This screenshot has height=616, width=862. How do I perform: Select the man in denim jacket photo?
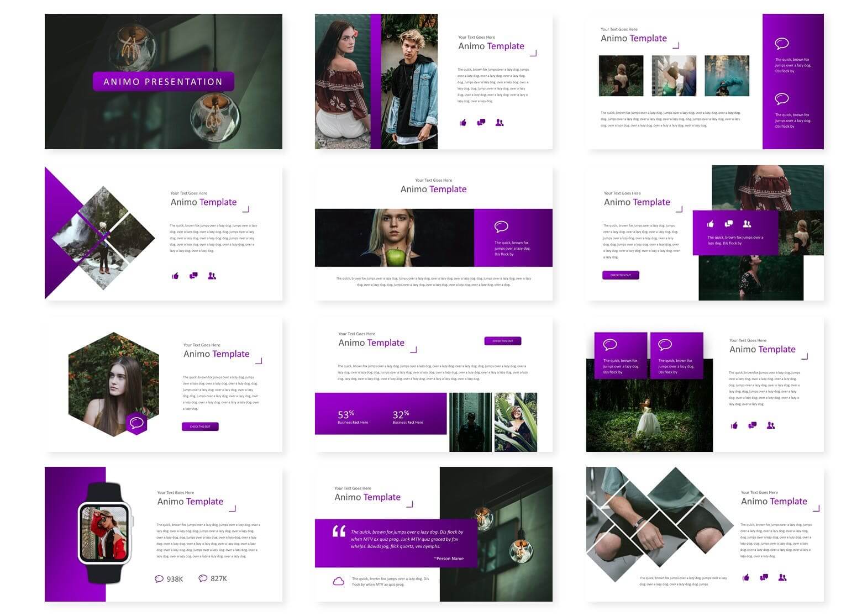coord(409,82)
